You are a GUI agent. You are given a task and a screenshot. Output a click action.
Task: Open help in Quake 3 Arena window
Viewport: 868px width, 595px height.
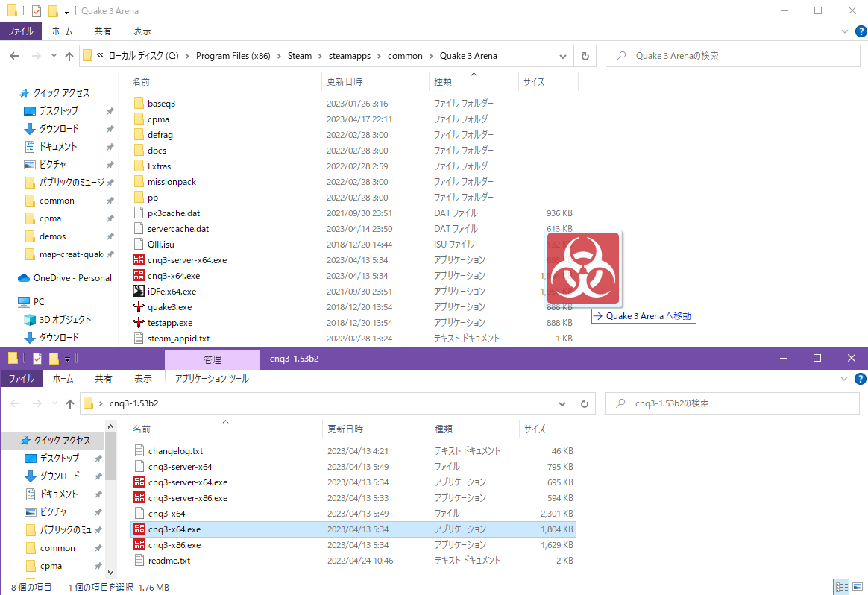point(861,31)
